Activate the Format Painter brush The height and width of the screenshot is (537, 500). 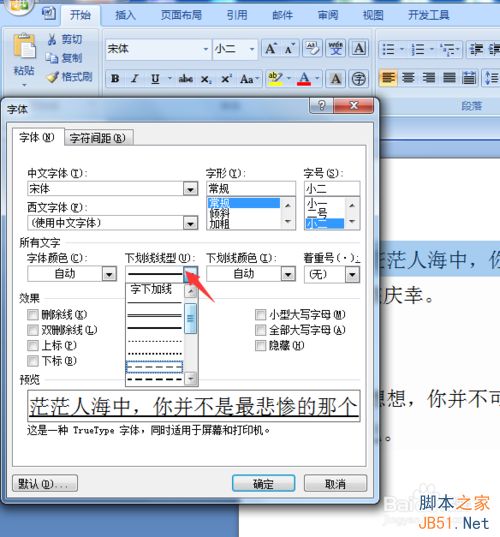[53, 77]
